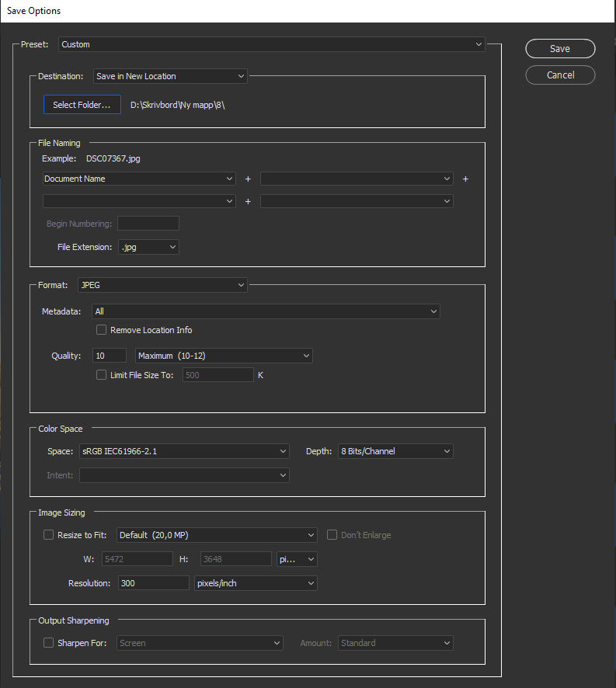Open the Metadata All dropdown
Viewport: 616px width, 688px height.
(266, 311)
